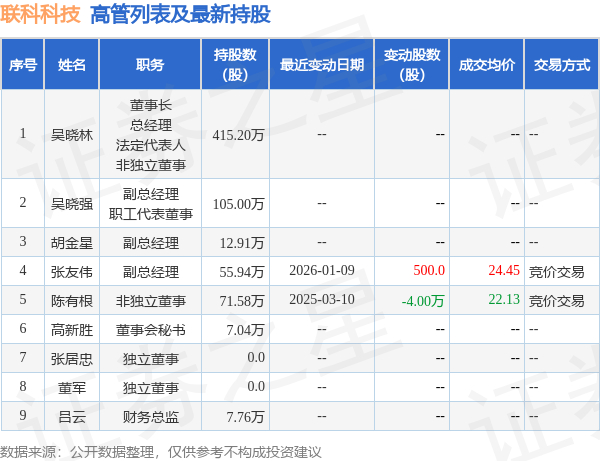Click the shareholding value 12.91万
Screen dimensions: 600x461
point(242,243)
